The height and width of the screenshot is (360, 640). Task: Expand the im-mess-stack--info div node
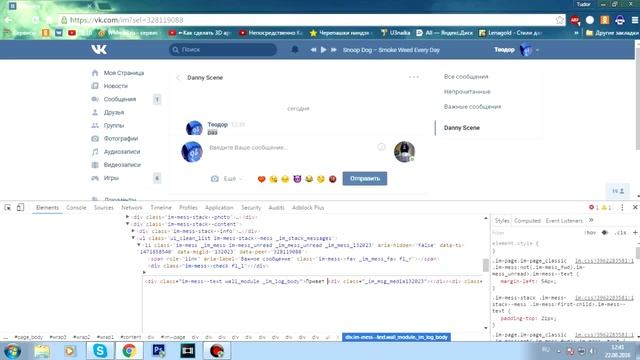tap(133, 231)
